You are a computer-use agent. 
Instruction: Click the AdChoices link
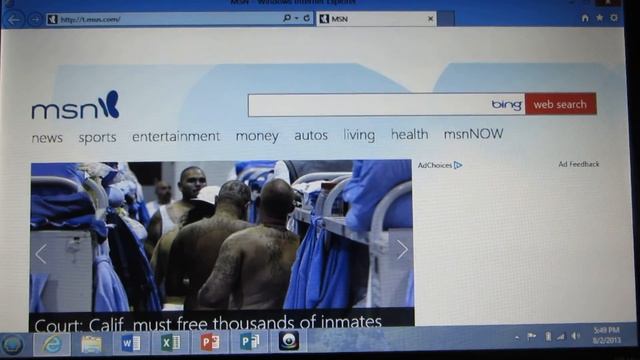[x=440, y=165]
